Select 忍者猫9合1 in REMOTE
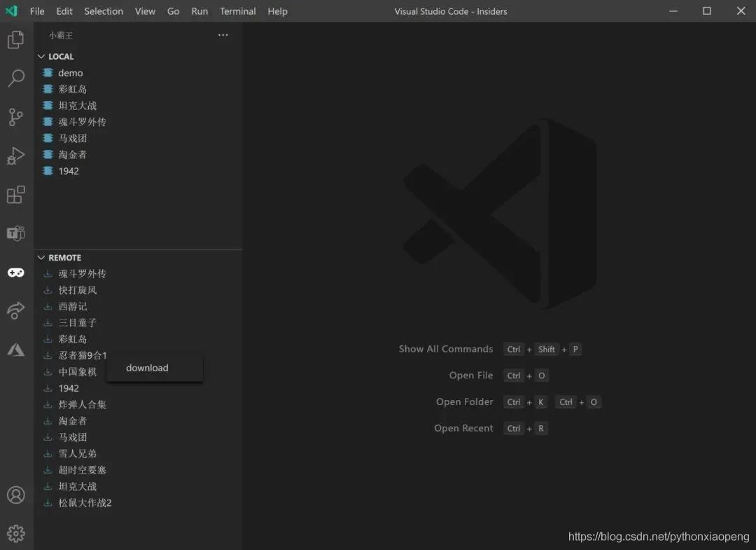 pos(82,355)
